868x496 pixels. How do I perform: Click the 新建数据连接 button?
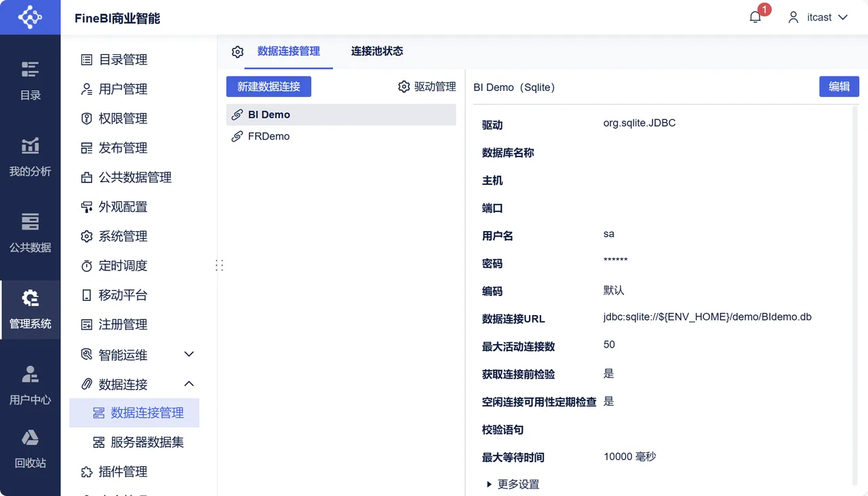269,87
